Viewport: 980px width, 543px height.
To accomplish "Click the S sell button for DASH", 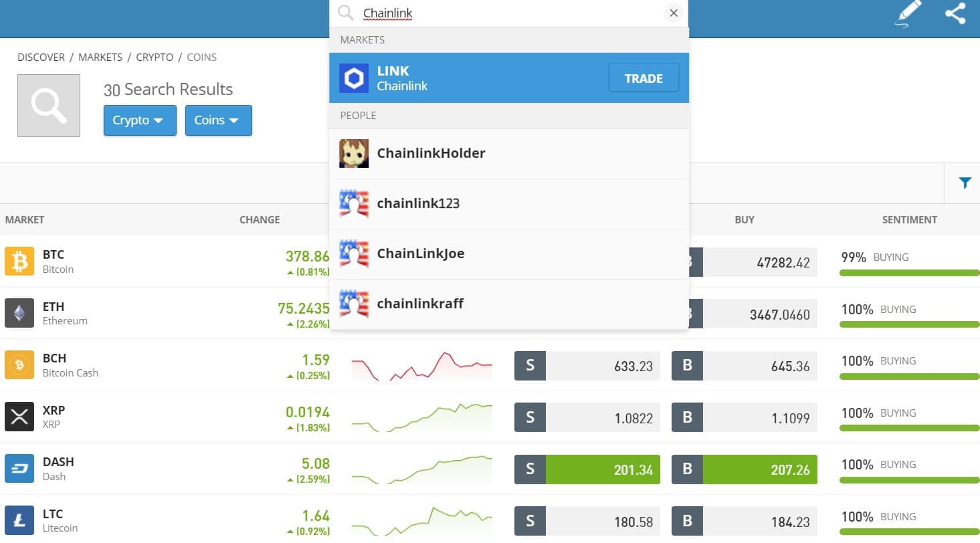I will (530, 469).
